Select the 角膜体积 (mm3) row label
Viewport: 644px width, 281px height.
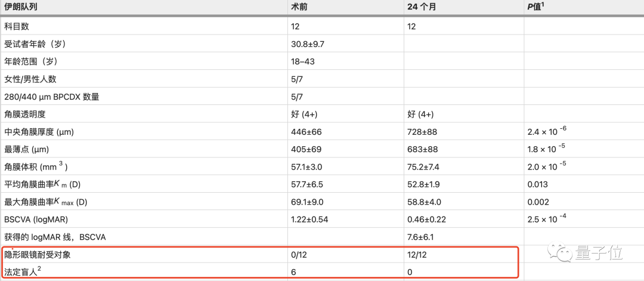click(x=36, y=167)
